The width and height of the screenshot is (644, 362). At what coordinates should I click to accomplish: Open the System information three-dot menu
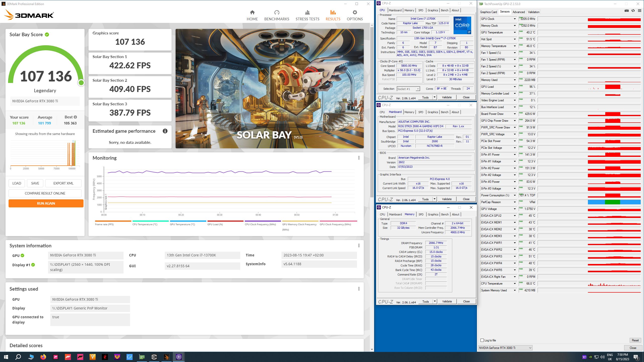pos(359,246)
